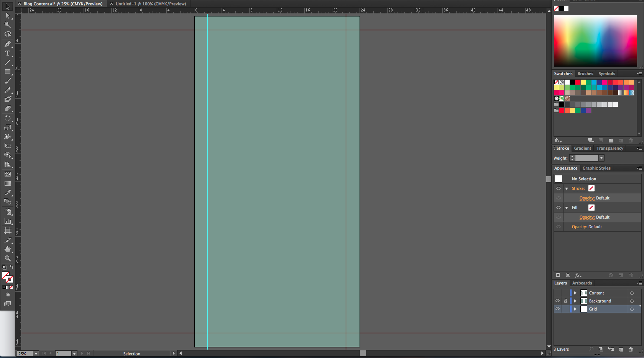Screen dimensions: 644x358
Task: Open Layers panel options menu
Action: click(x=639, y=283)
